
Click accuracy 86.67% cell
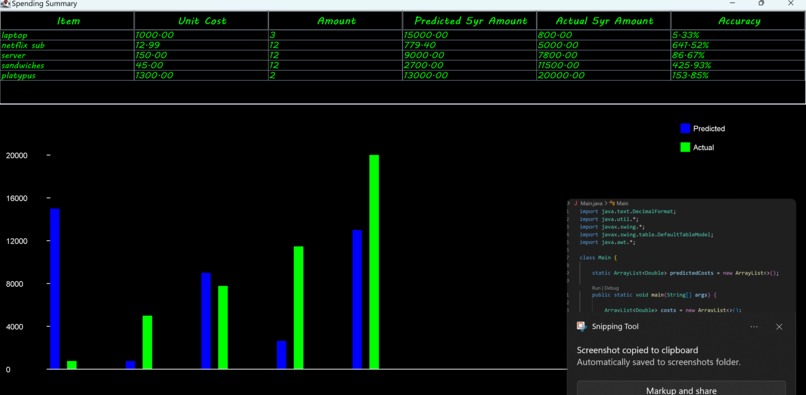click(x=738, y=55)
